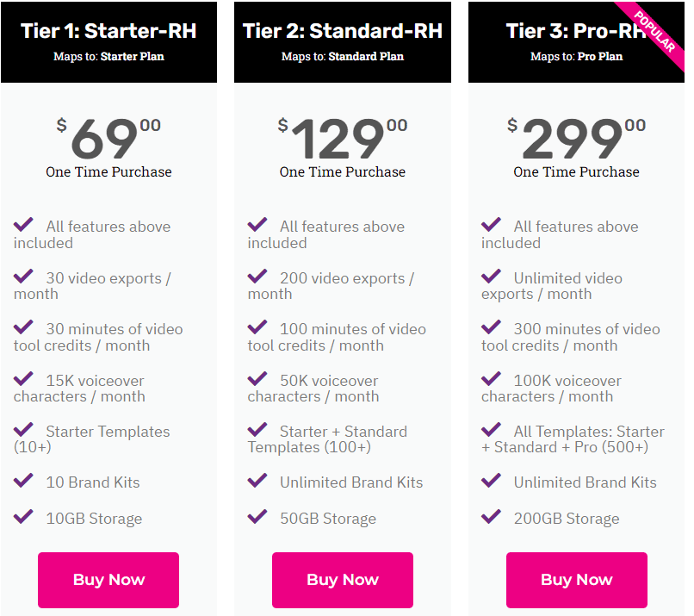The width and height of the screenshot is (694, 616).
Task: Click the checkmark beside 200 video exports
Action: (257, 276)
